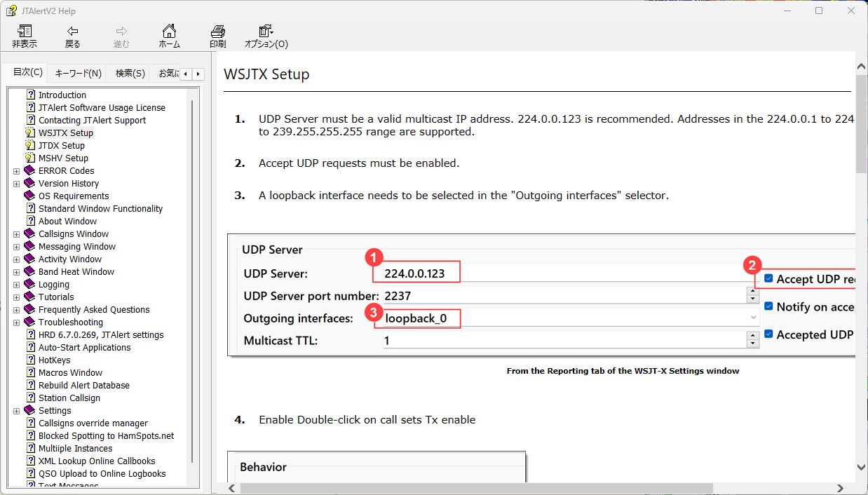Click the content pane vertical scrollbar thumb
Viewport: 868px width, 495px height.
tap(862, 124)
